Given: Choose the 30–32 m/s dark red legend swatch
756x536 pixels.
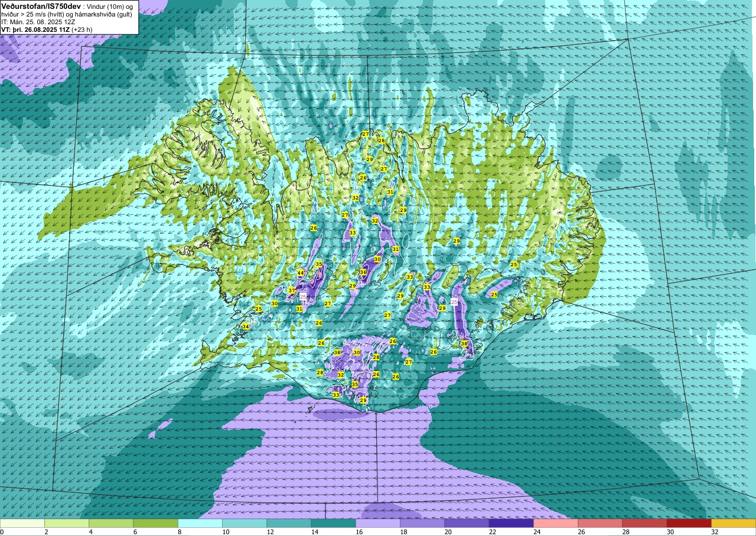Looking at the screenshot, I should pos(689,524).
